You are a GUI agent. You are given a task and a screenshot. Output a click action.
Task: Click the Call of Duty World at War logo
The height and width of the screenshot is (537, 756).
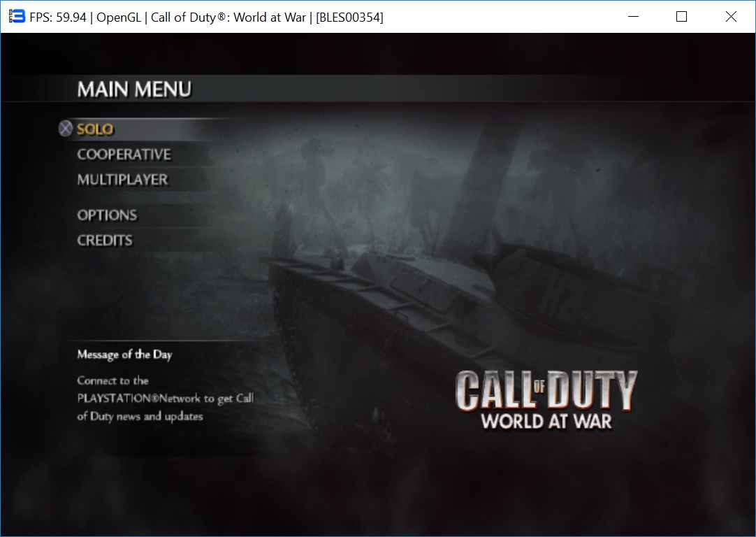[x=546, y=400]
